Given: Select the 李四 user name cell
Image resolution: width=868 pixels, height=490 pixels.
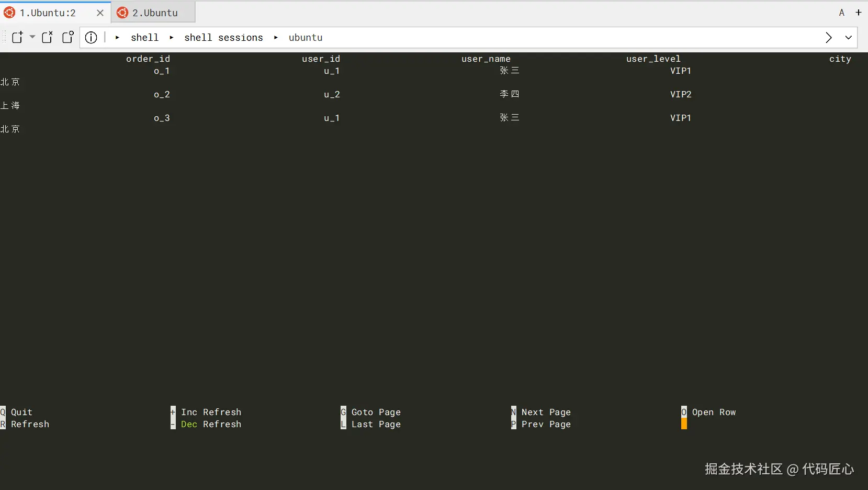Looking at the screenshot, I should pyautogui.click(x=510, y=94).
